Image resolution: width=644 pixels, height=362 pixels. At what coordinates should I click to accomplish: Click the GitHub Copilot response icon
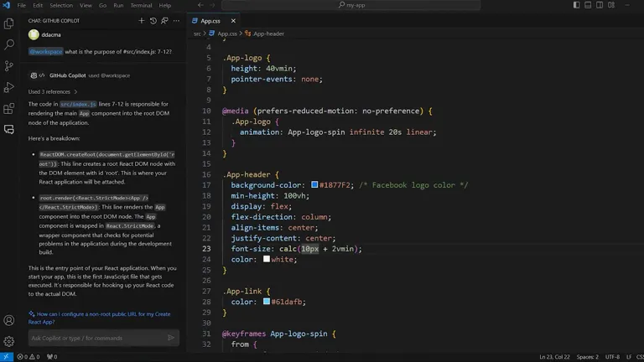click(34, 75)
